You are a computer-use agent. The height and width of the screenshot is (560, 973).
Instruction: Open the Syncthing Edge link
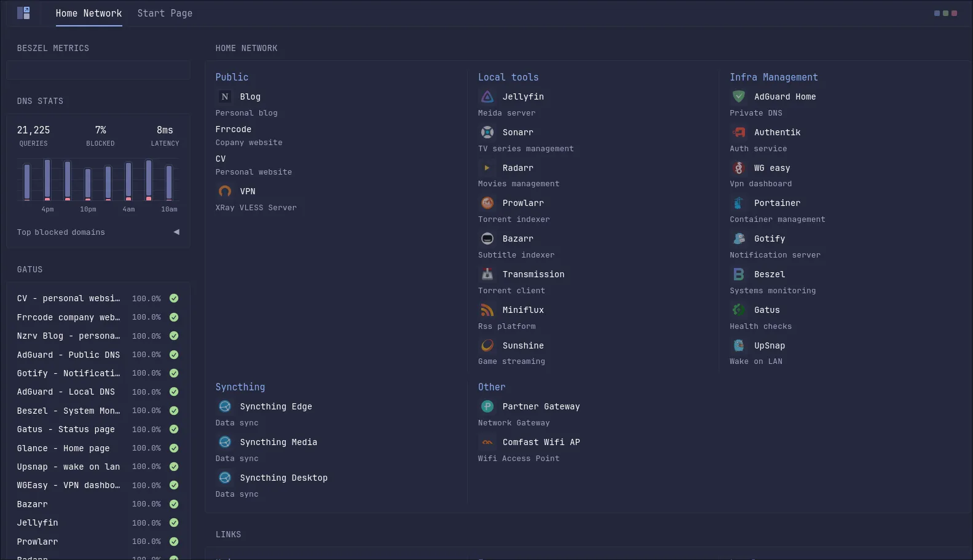tap(276, 406)
